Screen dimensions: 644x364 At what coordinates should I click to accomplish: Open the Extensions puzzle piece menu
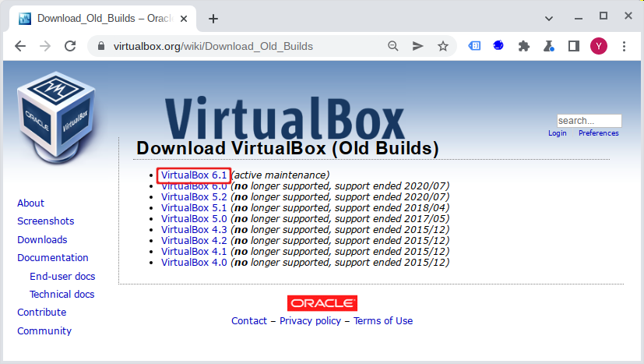click(523, 46)
